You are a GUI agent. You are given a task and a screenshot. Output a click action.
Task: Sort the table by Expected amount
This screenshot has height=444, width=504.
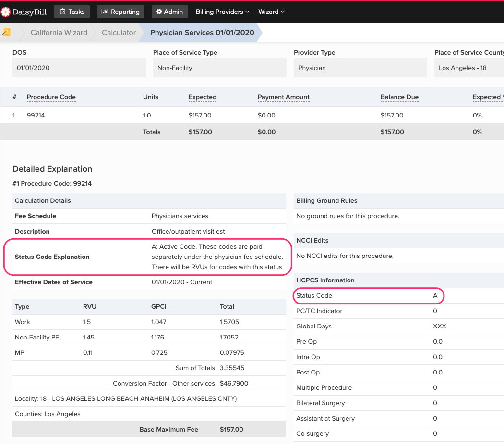pos(202,97)
